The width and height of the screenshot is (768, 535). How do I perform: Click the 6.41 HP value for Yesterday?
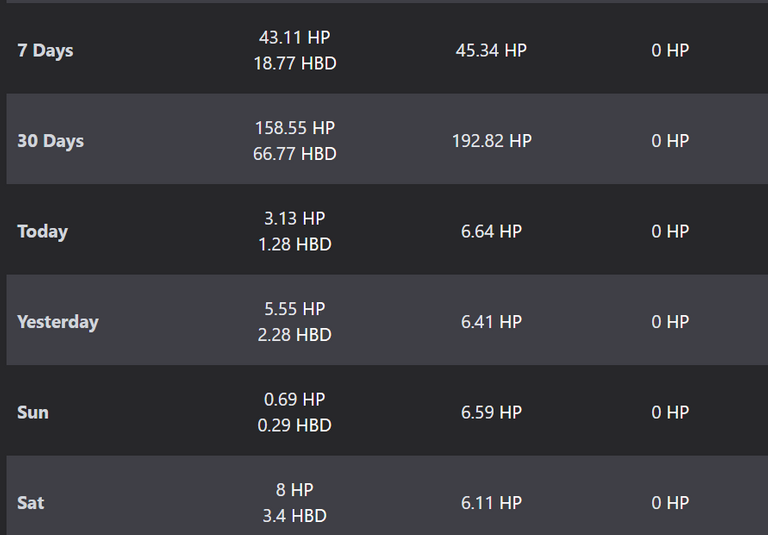[x=491, y=322]
